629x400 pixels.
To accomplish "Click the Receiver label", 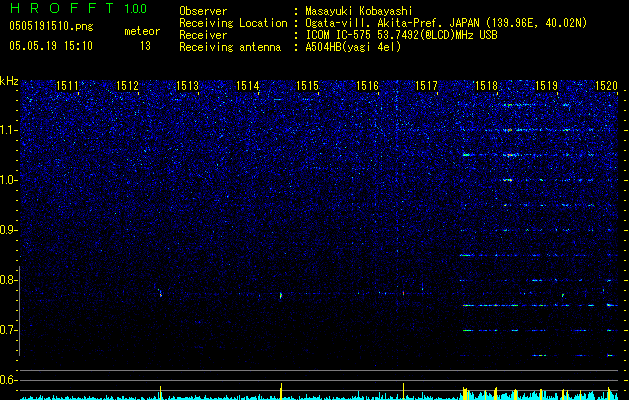I will (203, 35).
